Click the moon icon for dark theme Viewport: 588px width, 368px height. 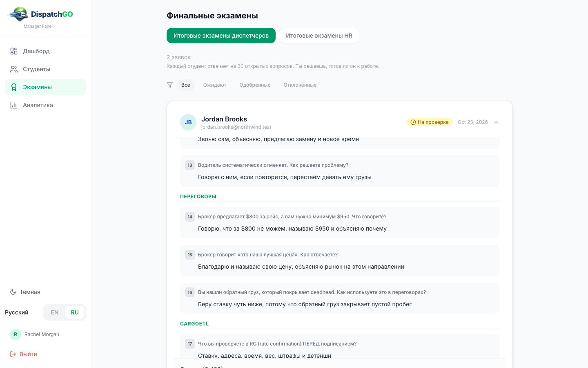13,292
